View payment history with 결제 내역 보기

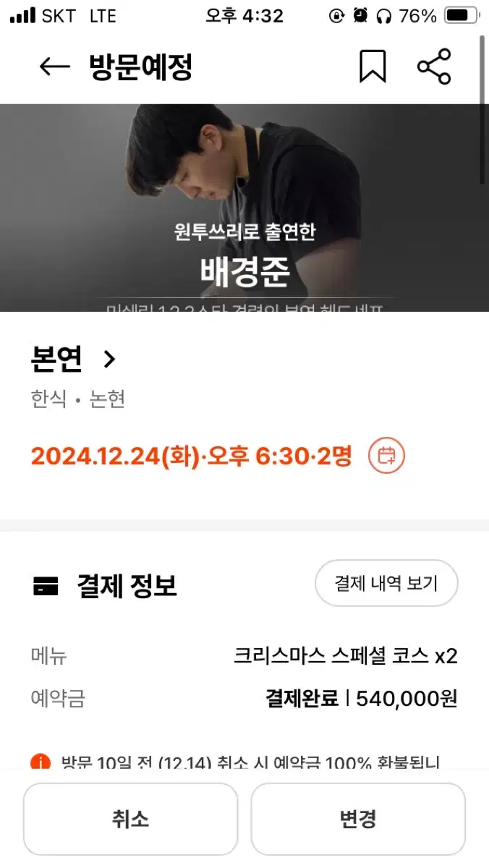pyautogui.click(x=386, y=583)
